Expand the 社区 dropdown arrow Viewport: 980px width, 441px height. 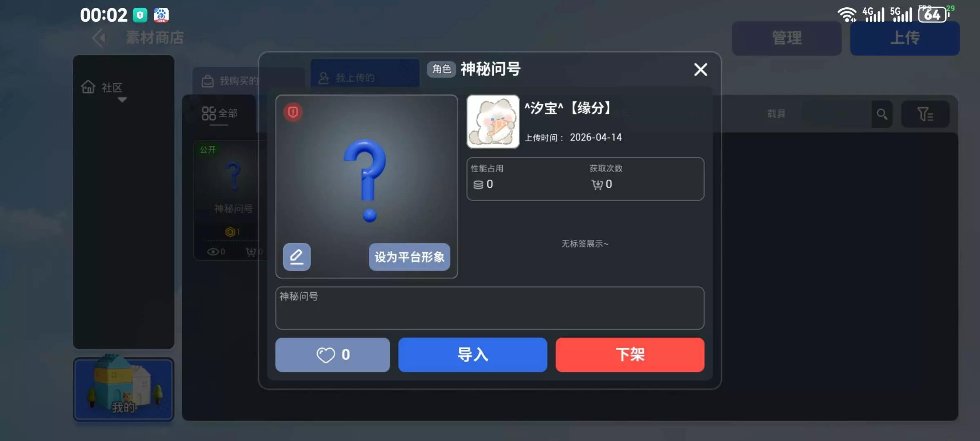(x=122, y=100)
